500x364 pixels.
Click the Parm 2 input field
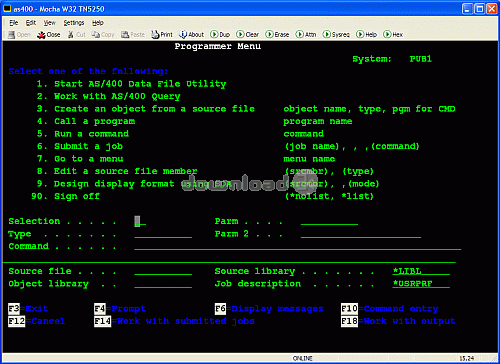[x=361, y=234]
